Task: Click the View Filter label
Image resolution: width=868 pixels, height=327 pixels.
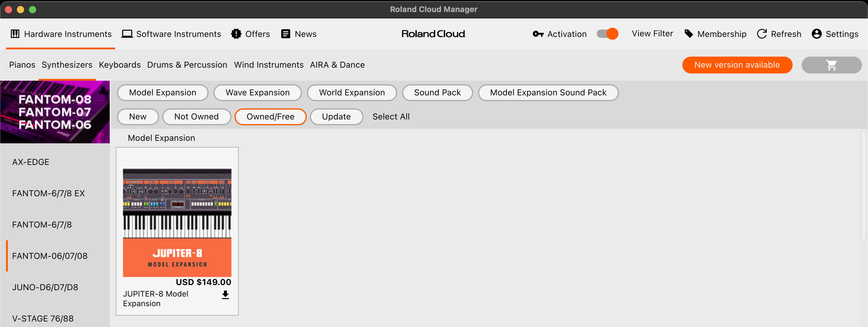Action: [652, 34]
